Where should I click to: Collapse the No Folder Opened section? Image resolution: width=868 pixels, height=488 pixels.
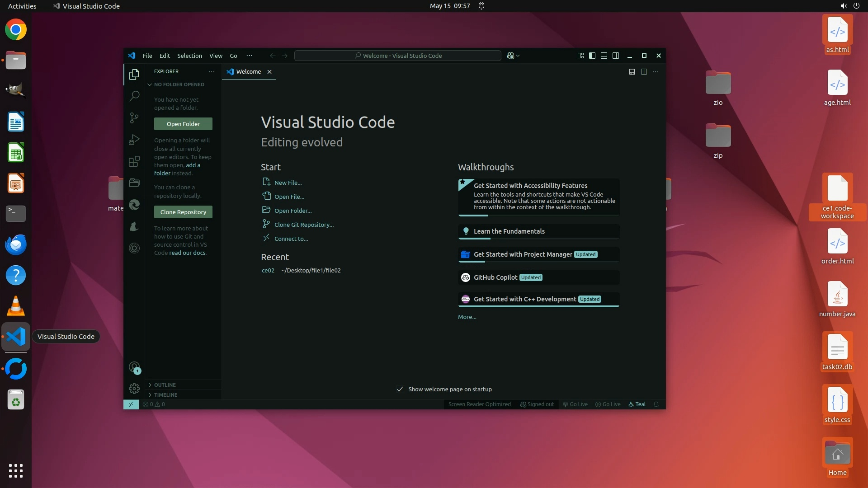179,84
